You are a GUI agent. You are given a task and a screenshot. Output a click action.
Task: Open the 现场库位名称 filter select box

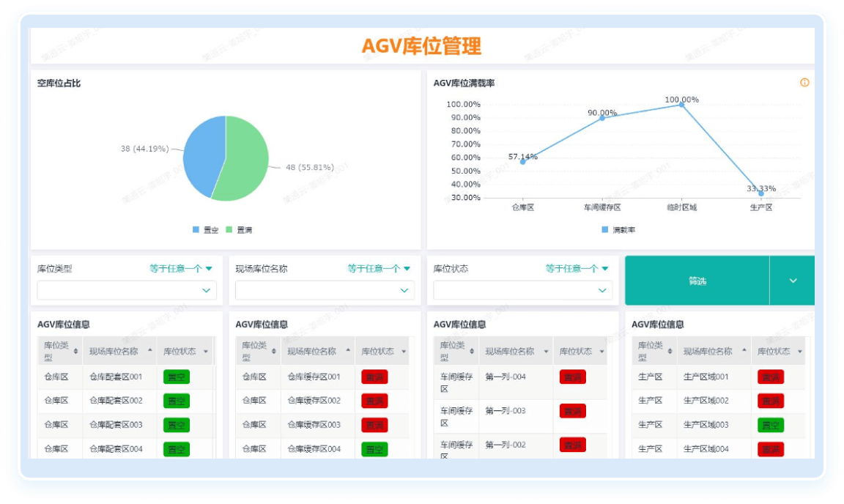tap(325, 291)
